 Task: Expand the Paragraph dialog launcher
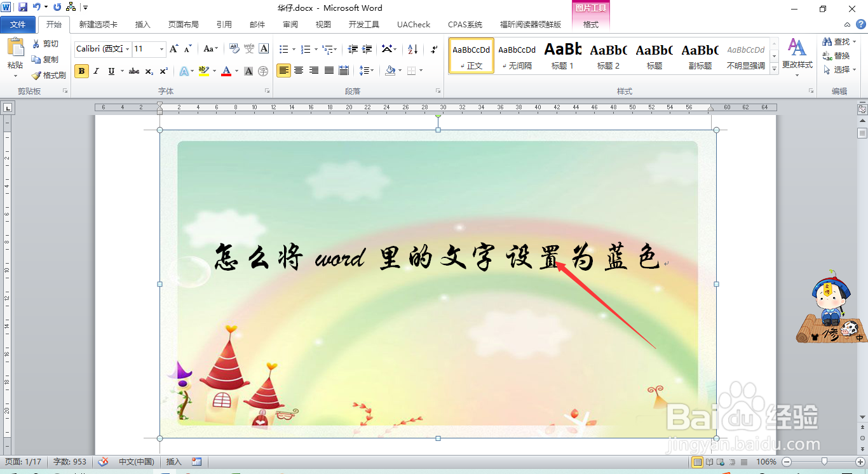point(438,91)
